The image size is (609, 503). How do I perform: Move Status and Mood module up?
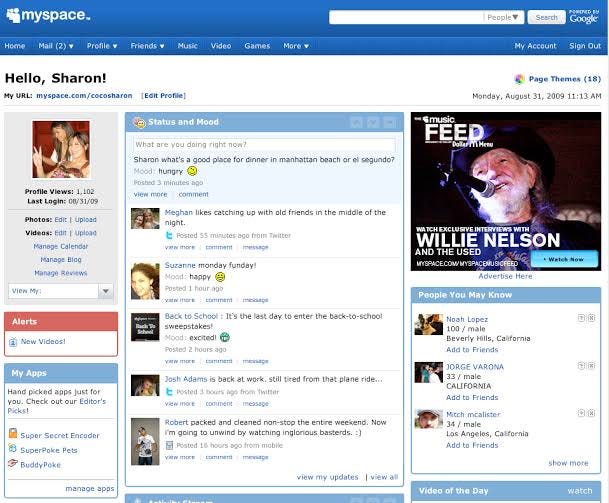356,122
